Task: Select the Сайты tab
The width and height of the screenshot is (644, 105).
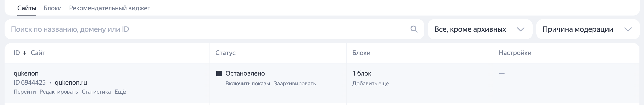Action: pyautogui.click(x=26, y=8)
